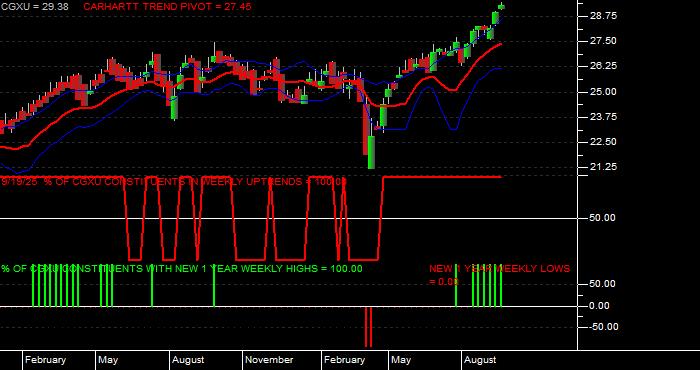Select the CARHARTT TREND PIVOT = 27.45 text

click(167, 7)
